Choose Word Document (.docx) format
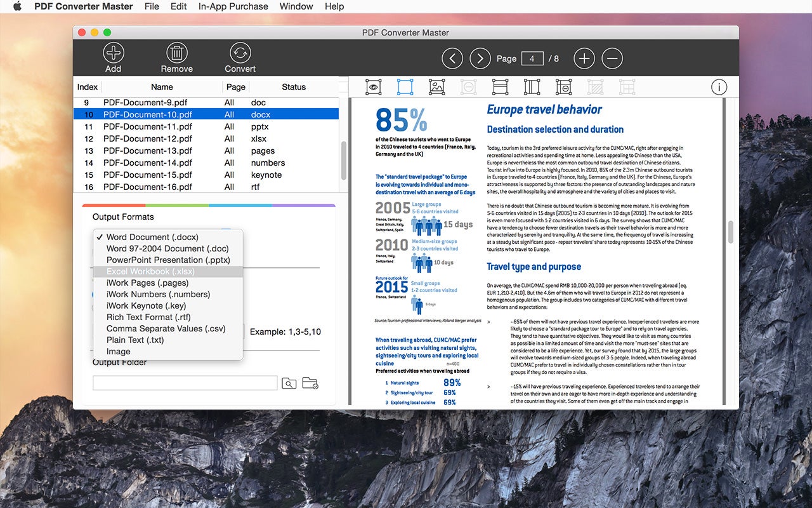 [x=168, y=237]
